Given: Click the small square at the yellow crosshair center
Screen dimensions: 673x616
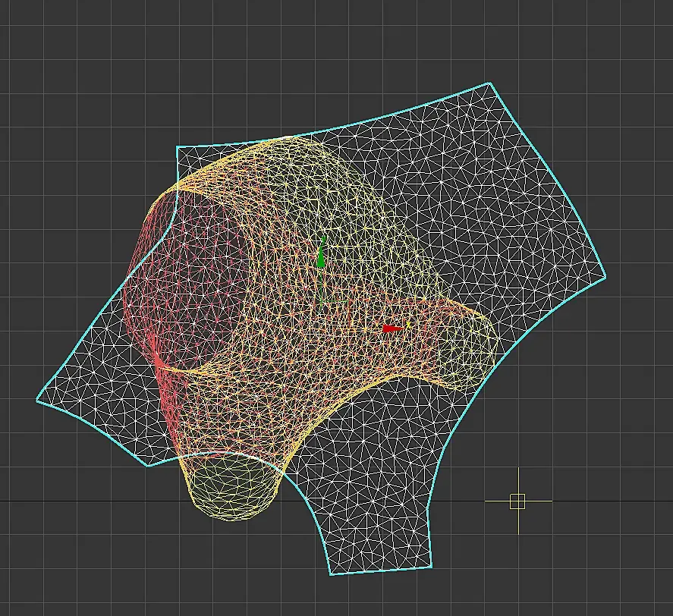Looking at the screenshot, I should click(x=517, y=501).
